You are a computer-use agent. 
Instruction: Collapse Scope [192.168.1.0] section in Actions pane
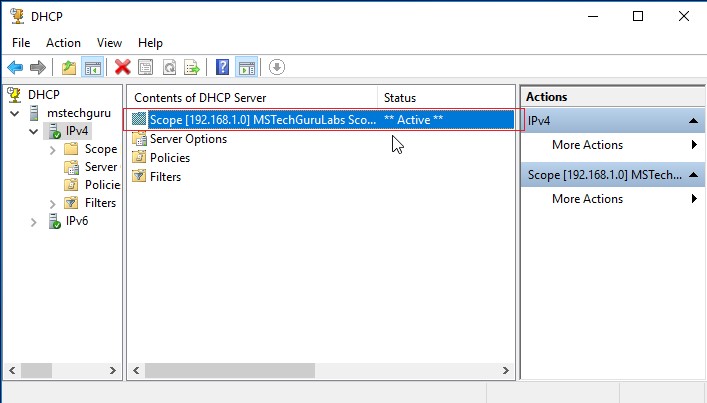click(x=693, y=174)
